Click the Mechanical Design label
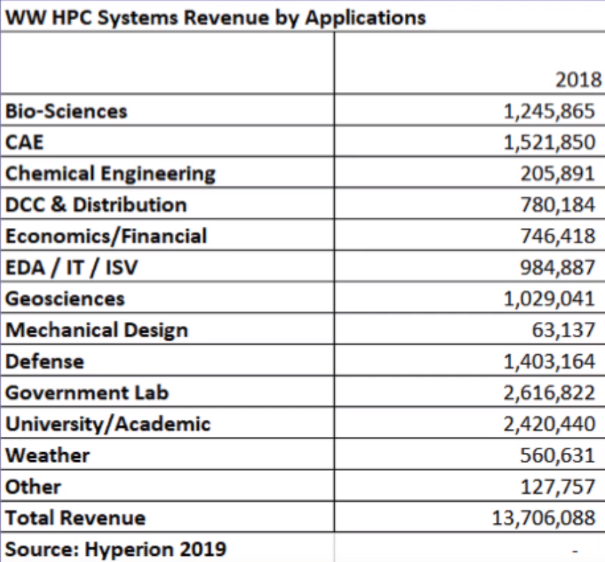605x562 pixels. [x=96, y=331]
